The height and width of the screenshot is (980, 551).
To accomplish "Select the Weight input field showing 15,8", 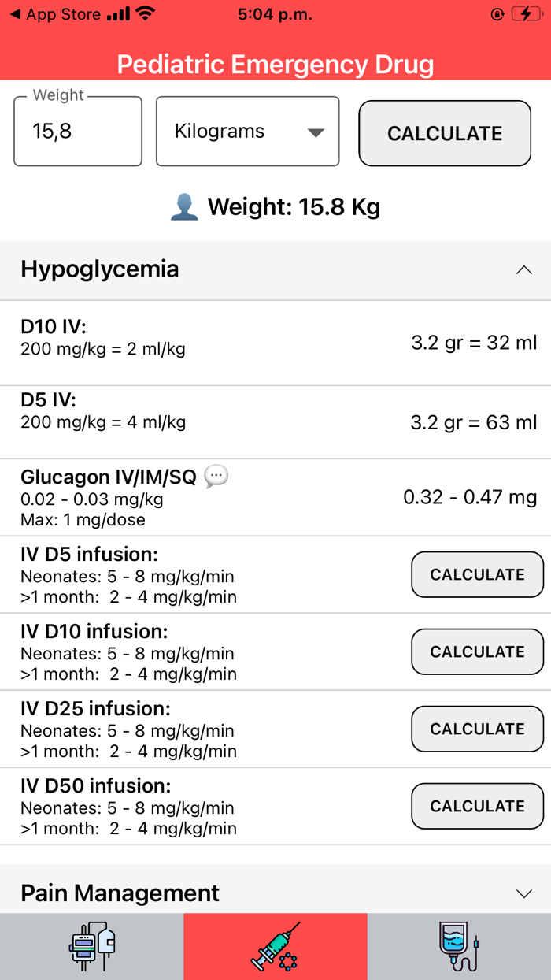I will click(77, 131).
